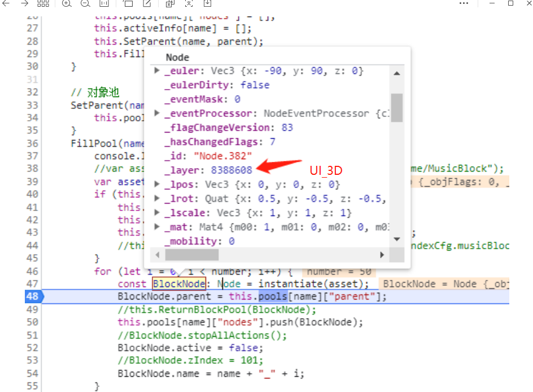Click the 'Node' tooltip header title
Viewport: 533px width, 392px height.
click(177, 58)
